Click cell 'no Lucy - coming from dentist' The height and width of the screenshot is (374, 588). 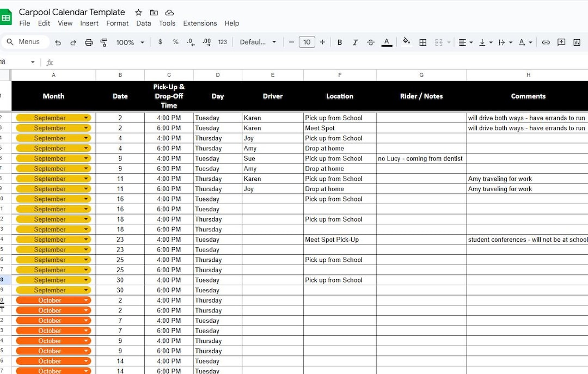pos(421,158)
